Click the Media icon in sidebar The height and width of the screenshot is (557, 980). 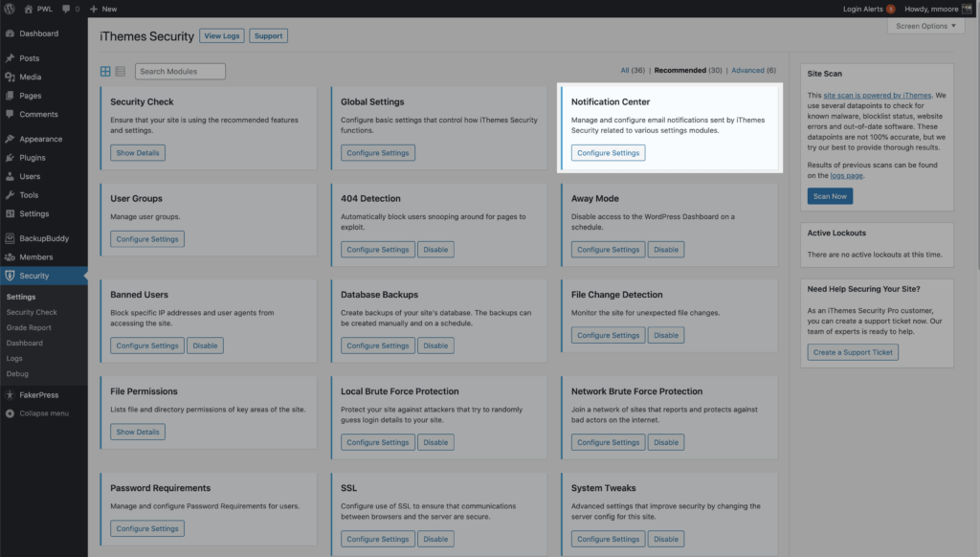(10, 77)
